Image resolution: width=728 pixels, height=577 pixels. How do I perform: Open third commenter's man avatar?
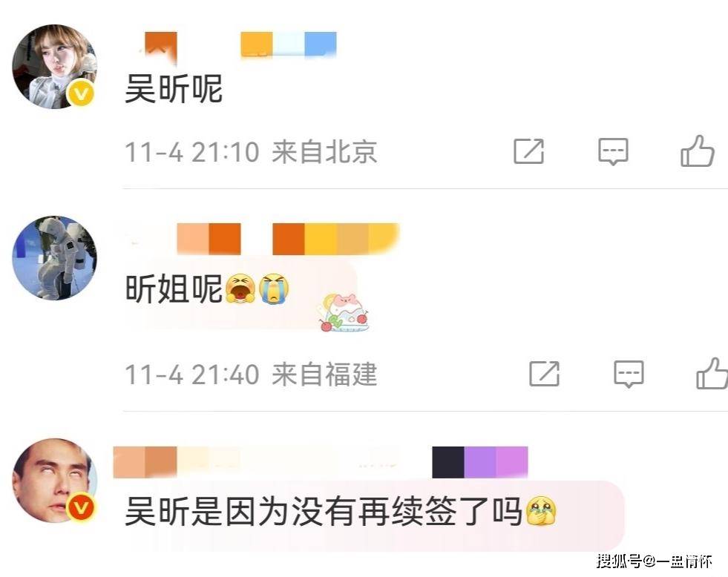pyautogui.click(x=54, y=481)
